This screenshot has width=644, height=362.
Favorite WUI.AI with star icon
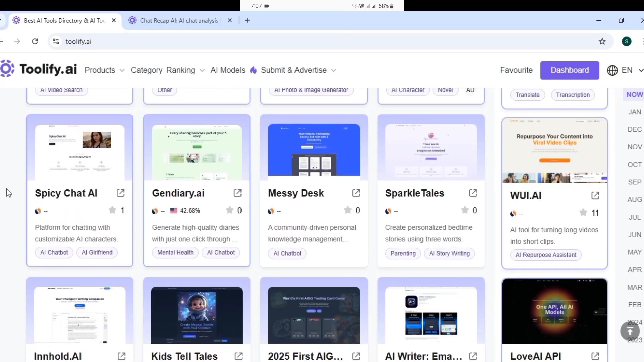[x=583, y=213]
